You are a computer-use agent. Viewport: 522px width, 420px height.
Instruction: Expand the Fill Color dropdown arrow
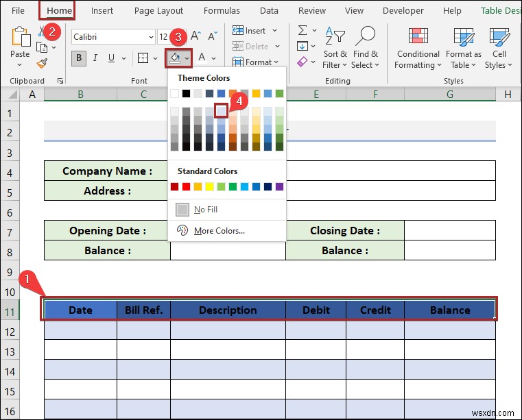187,58
